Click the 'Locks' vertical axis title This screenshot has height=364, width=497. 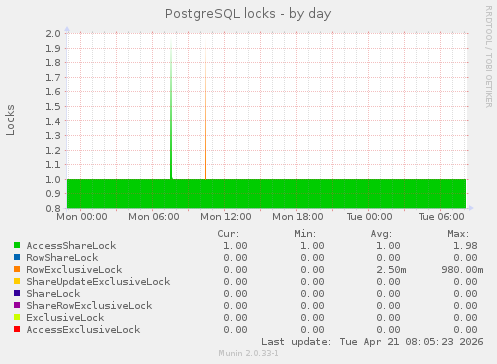coord(10,120)
